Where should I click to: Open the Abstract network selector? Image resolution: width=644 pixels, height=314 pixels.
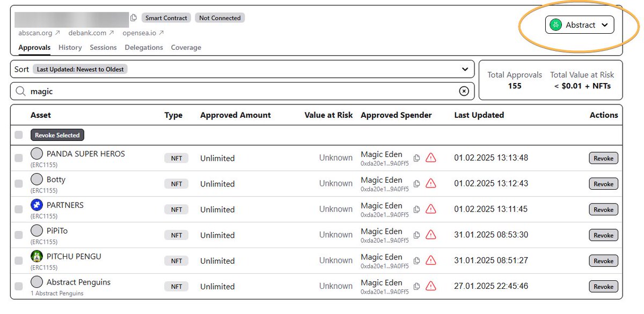tap(580, 25)
